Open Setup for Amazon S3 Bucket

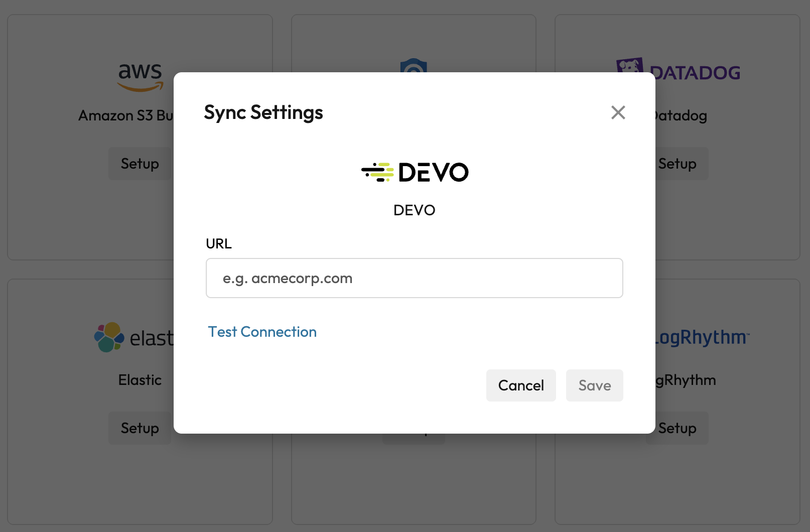click(140, 164)
